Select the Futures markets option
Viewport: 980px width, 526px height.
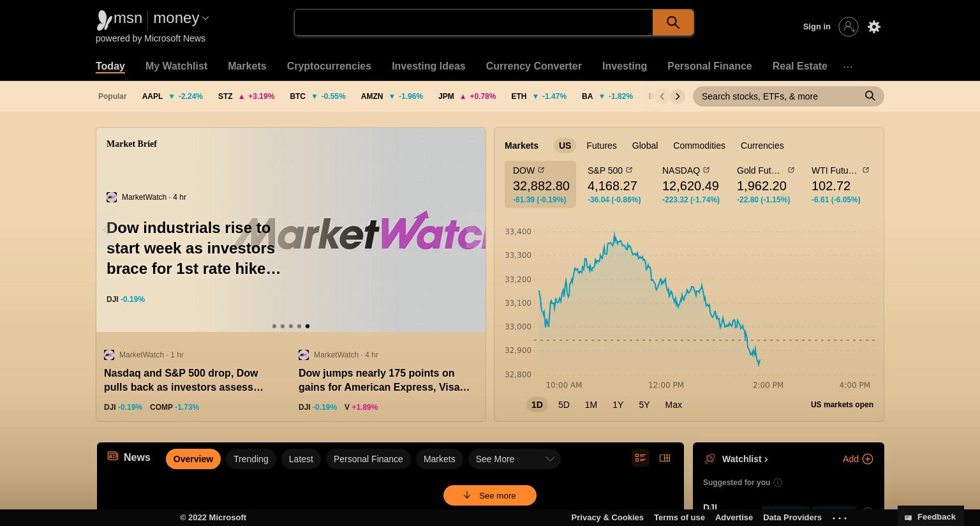point(601,146)
